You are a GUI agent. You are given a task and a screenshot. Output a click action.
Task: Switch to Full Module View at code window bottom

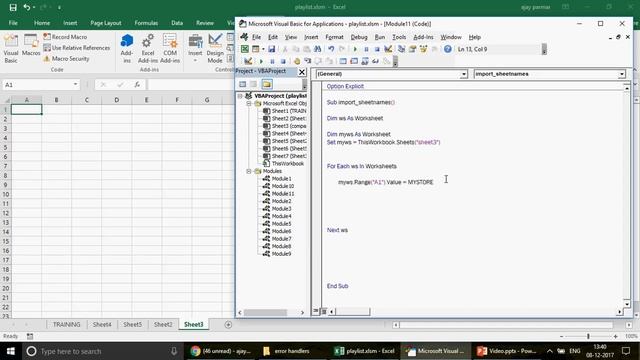tap(324, 311)
